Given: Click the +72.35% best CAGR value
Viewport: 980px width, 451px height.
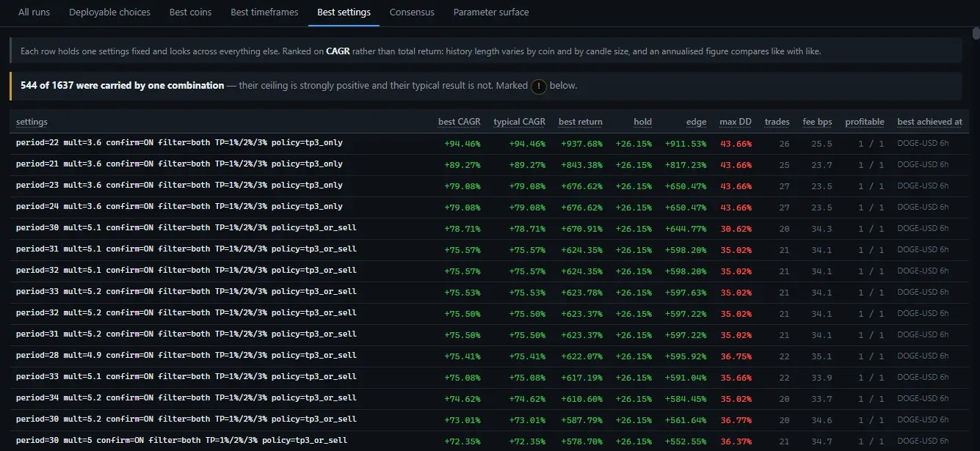Looking at the screenshot, I should point(462,441).
